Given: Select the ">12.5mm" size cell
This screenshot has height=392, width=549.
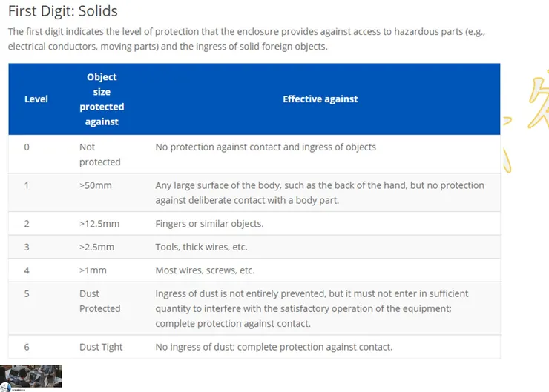Looking at the screenshot, I should coord(99,224).
